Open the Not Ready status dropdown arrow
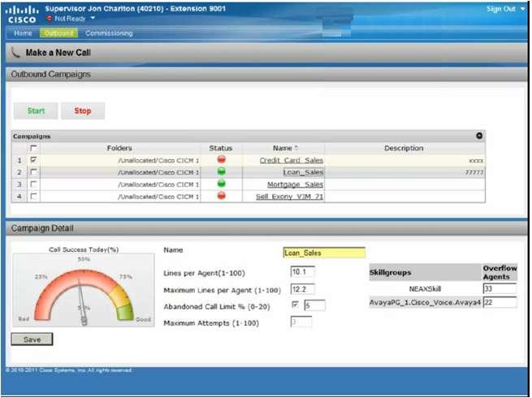This screenshot has width=532, height=398. pyautogui.click(x=93, y=19)
